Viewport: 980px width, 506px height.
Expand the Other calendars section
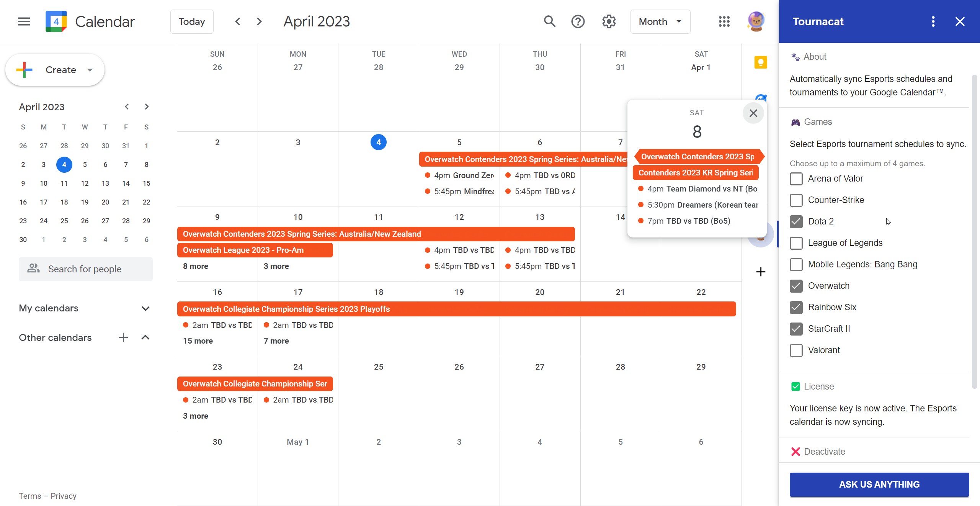(145, 337)
